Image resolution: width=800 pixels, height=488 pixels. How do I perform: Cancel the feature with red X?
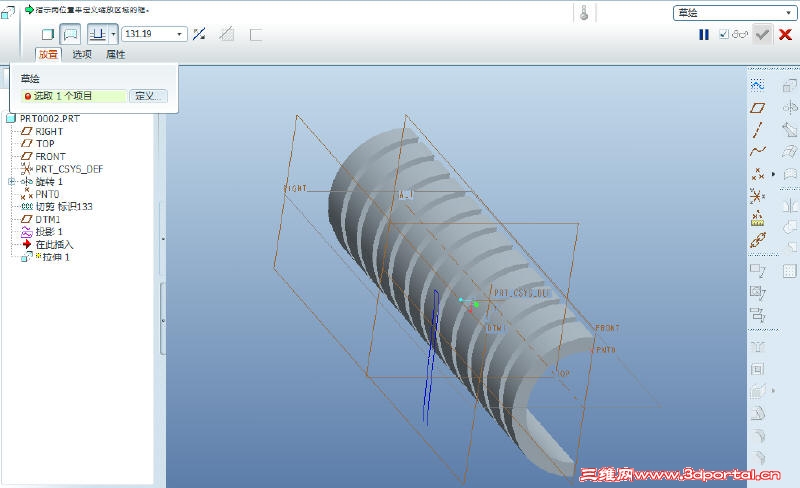click(x=785, y=34)
